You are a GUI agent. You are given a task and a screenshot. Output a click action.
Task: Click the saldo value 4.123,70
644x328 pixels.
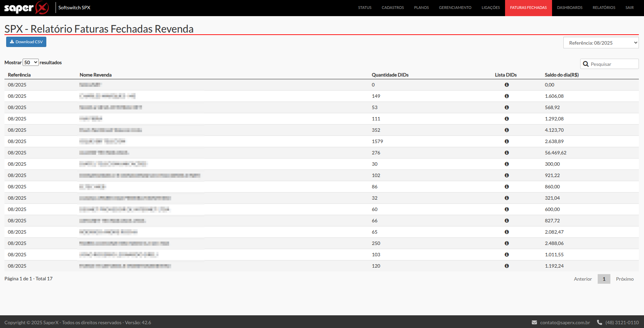(554, 130)
